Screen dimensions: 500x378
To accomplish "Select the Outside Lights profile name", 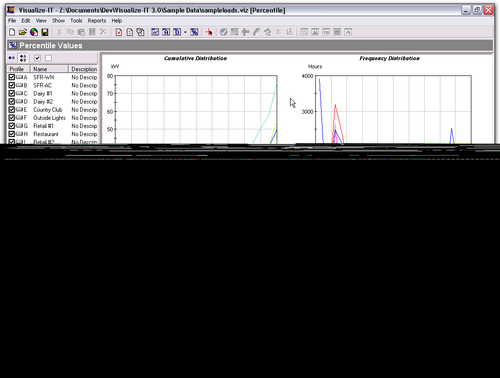I will coord(49,118).
